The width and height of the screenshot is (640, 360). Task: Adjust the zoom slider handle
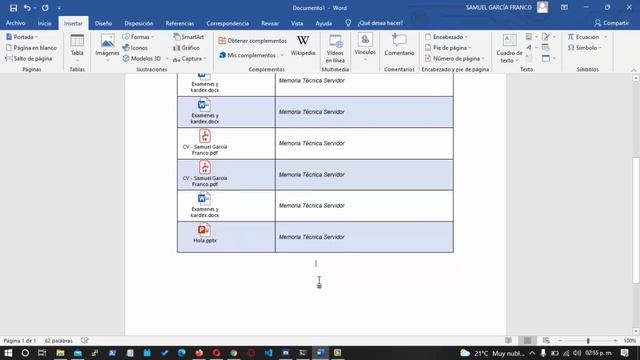tap(588, 340)
